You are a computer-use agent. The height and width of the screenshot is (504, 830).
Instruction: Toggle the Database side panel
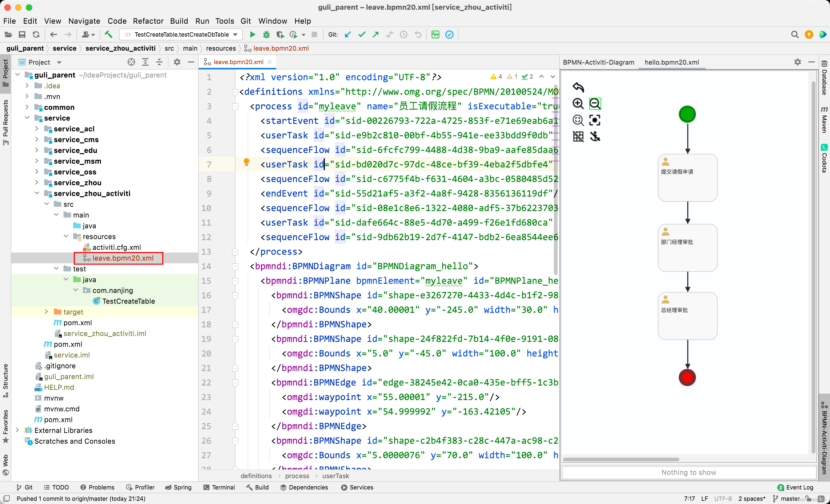[824, 78]
